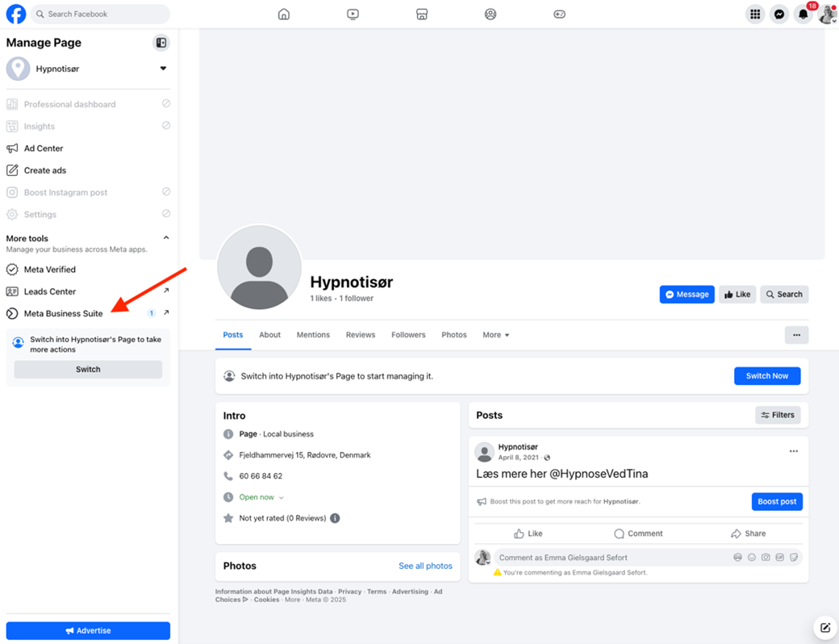Click the avatar sticker icon in comment box

[738, 558]
